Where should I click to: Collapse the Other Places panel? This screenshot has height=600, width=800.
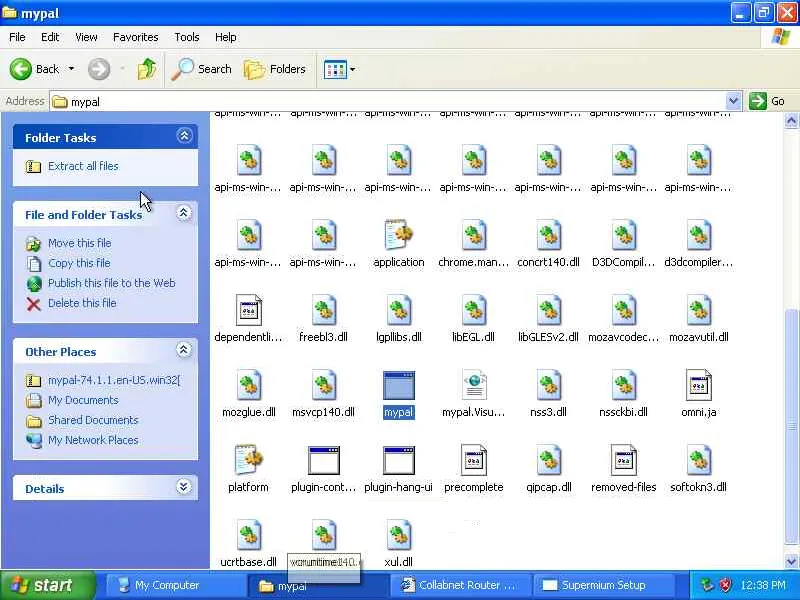click(x=184, y=350)
